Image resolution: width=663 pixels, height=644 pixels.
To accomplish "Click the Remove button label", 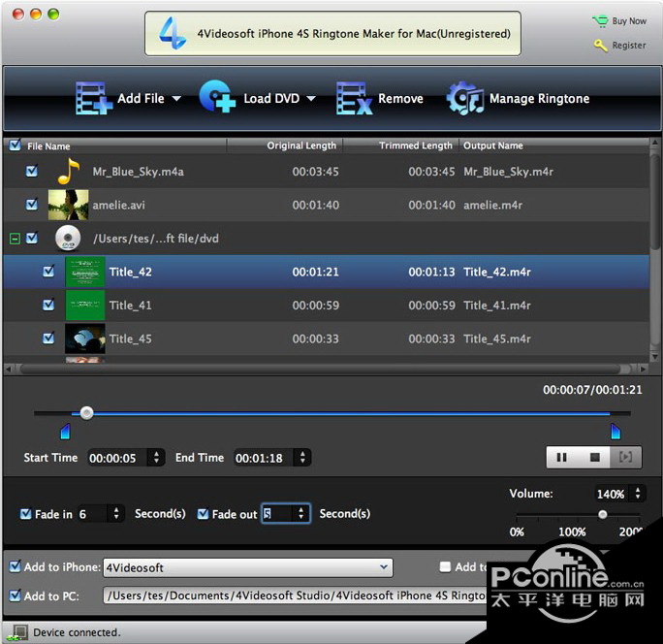I will pyautogui.click(x=400, y=99).
